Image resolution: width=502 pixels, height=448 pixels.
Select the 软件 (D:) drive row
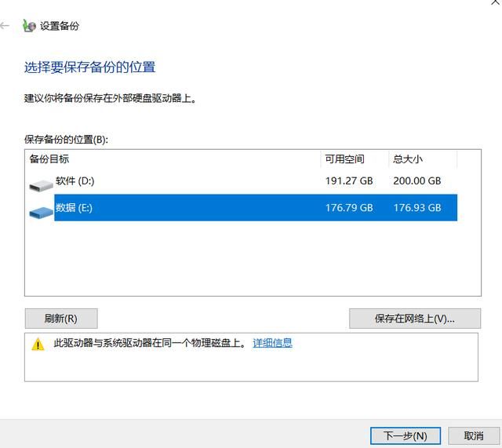point(243,181)
